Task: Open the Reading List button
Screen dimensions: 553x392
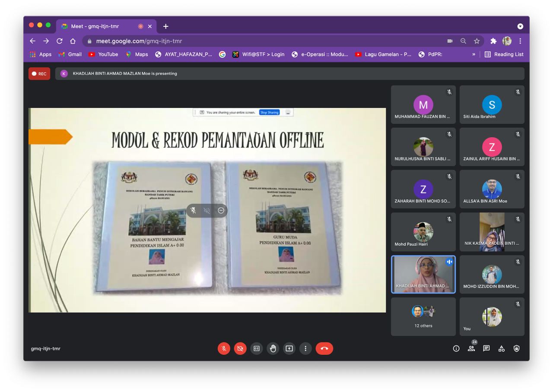Action: (504, 54)
